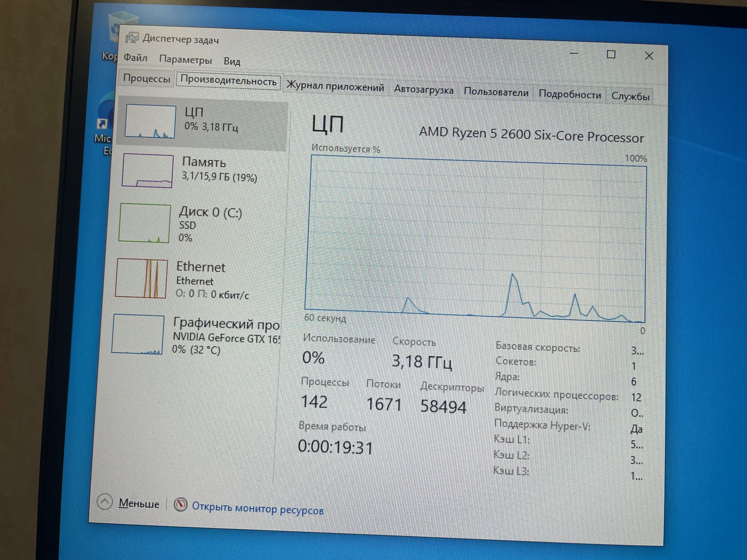Open the Открыть монитор ресурсов link
Screen dimensions: 747x560
pos(258,509)
